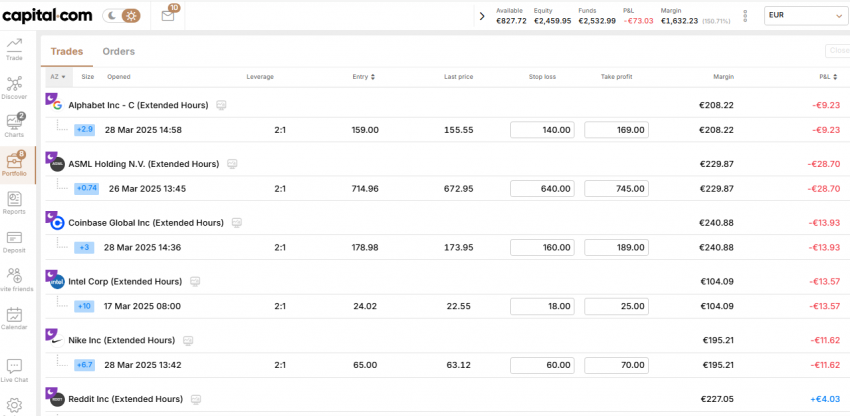This screenshot has height=416, width=850.
Task: Edit Alphabet take profit 169.00 field
Action: tap(616, 130)
